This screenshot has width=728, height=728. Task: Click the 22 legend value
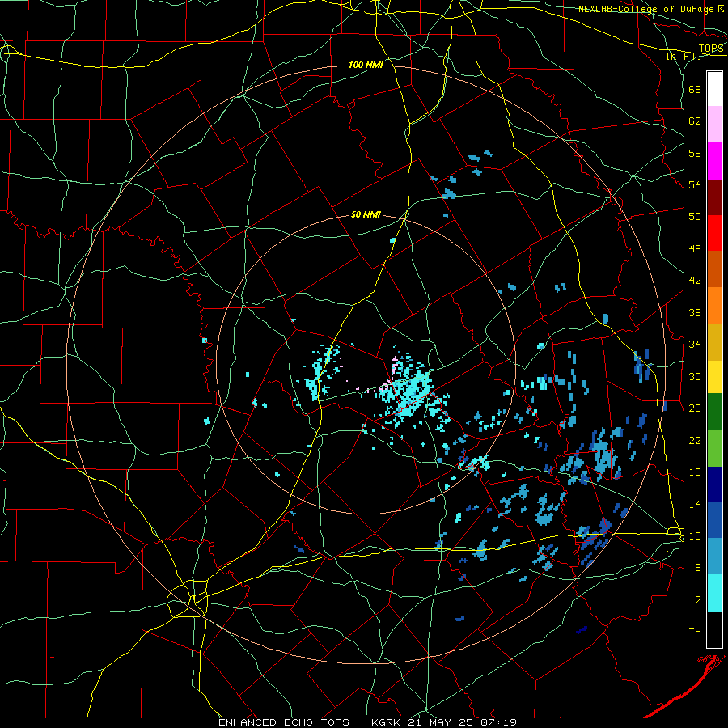[x=695, y=440]
